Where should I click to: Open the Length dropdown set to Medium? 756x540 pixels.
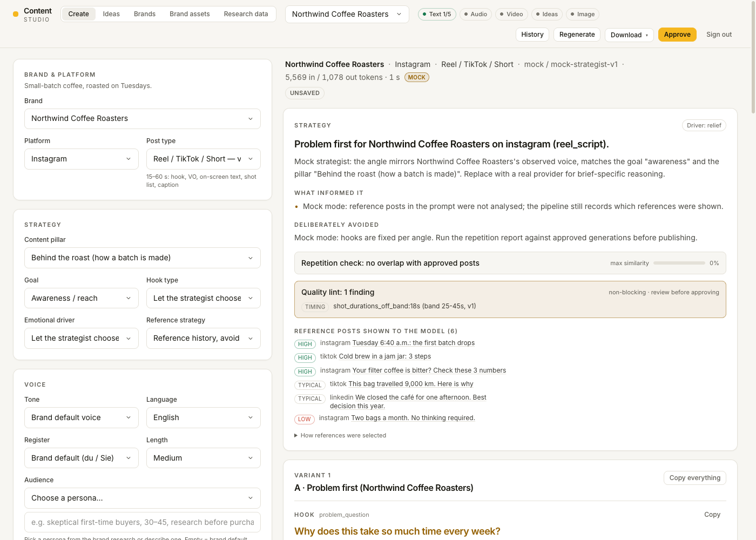click(204, 458)
